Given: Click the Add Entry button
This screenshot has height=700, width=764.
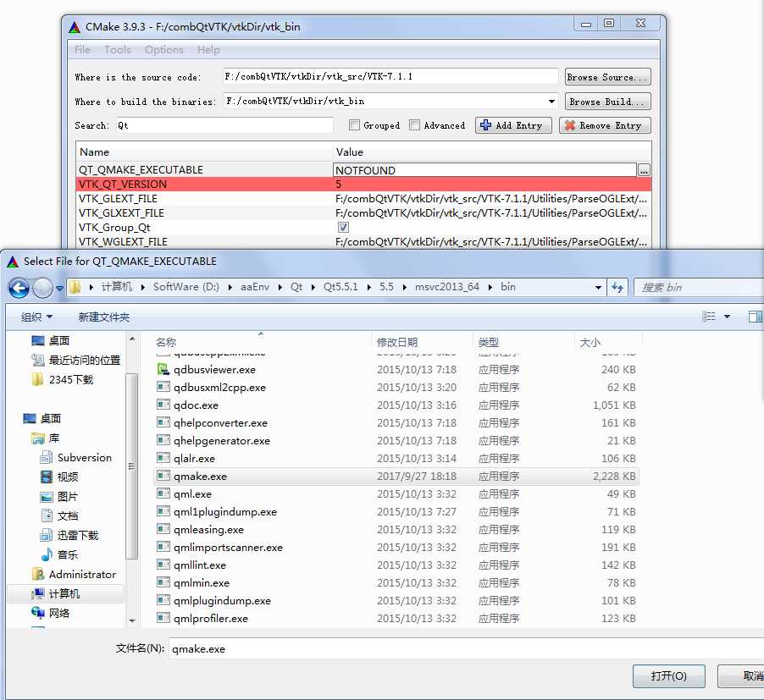Looking at the screenshot, I should (513, 125).
